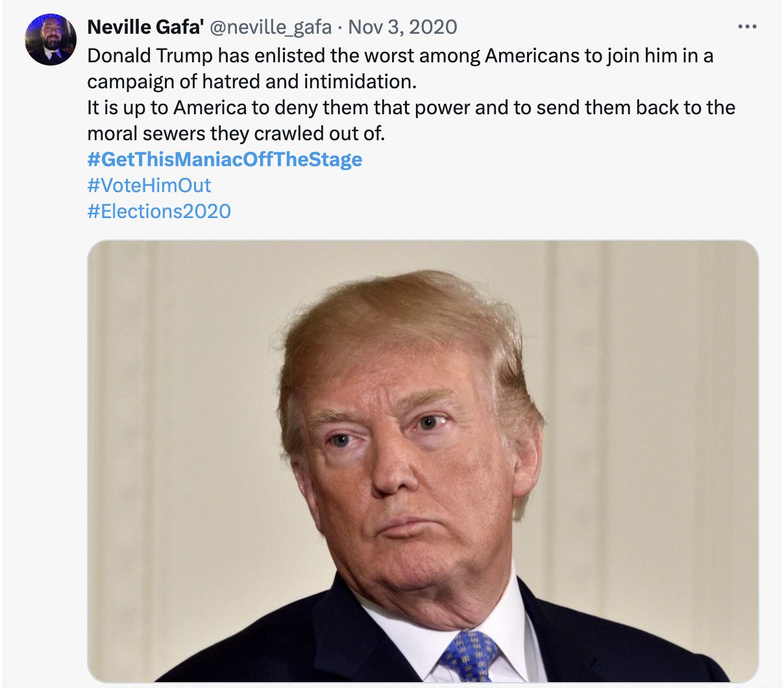Image resolution: width=784 pixels, height=688 pixels.
Task: Open the #GetThisManiacOffTheStage hashtag
Action: [225, 159]
